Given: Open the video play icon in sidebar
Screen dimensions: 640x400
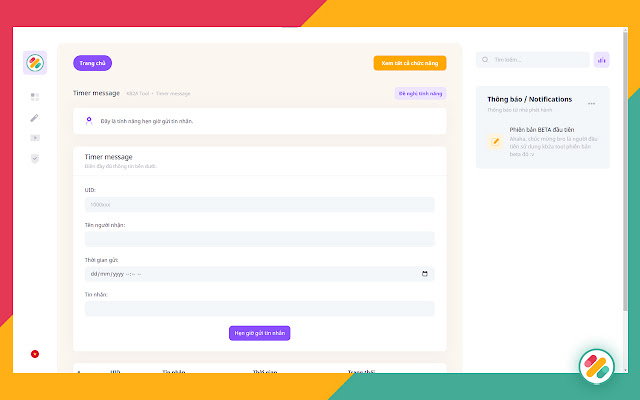Looking at the screenshot, I should pyautogui.click(x=35, y=138).
